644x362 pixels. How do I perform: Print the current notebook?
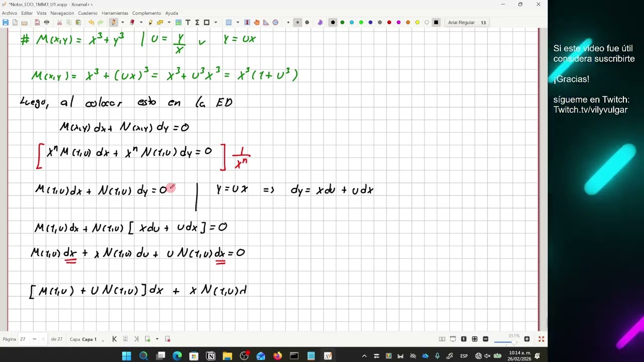(47, 22)
